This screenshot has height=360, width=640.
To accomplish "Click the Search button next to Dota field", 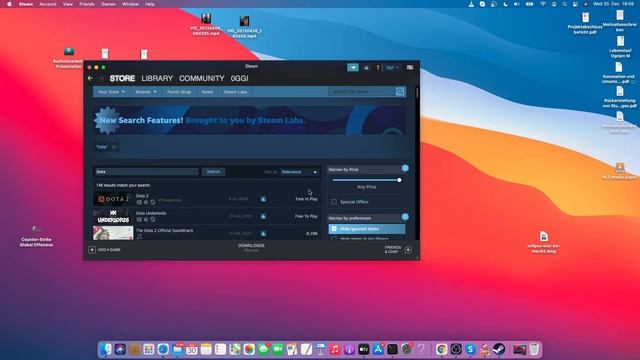I will tap(213, 172).
